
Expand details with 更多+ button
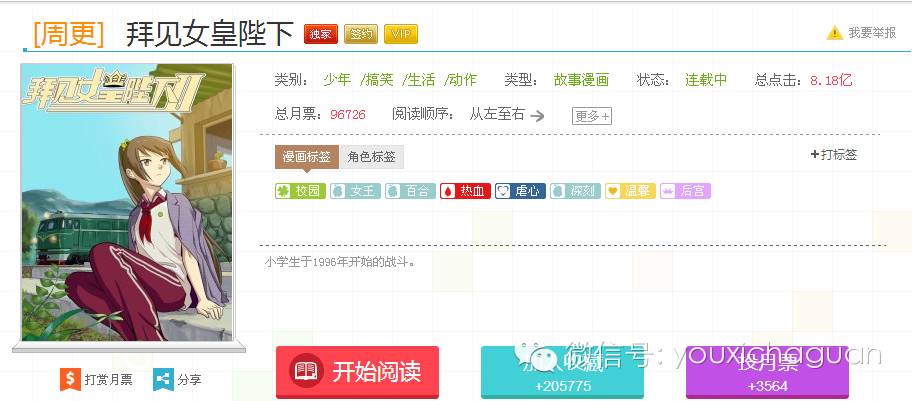[x=592, y=116]
